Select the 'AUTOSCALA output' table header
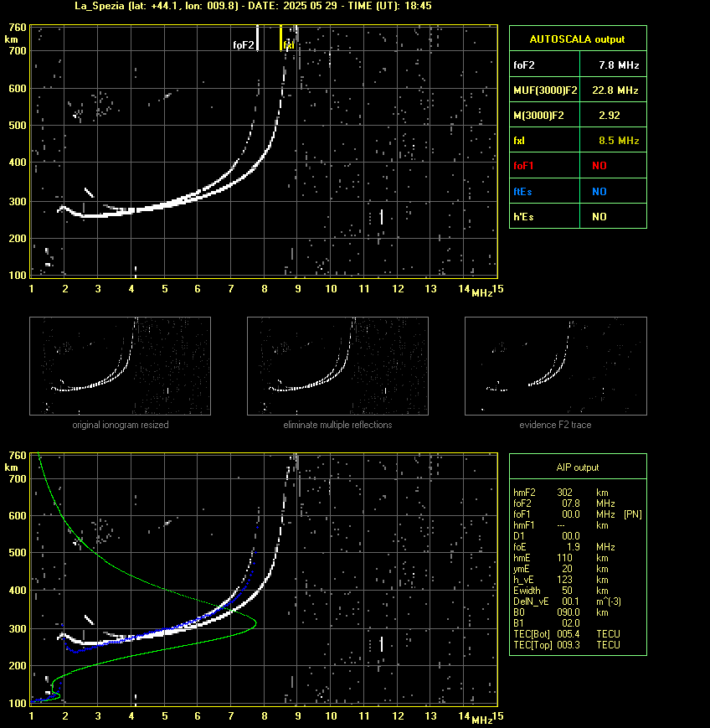This screenshot has height=728, width=710. (x=578, y=39)
